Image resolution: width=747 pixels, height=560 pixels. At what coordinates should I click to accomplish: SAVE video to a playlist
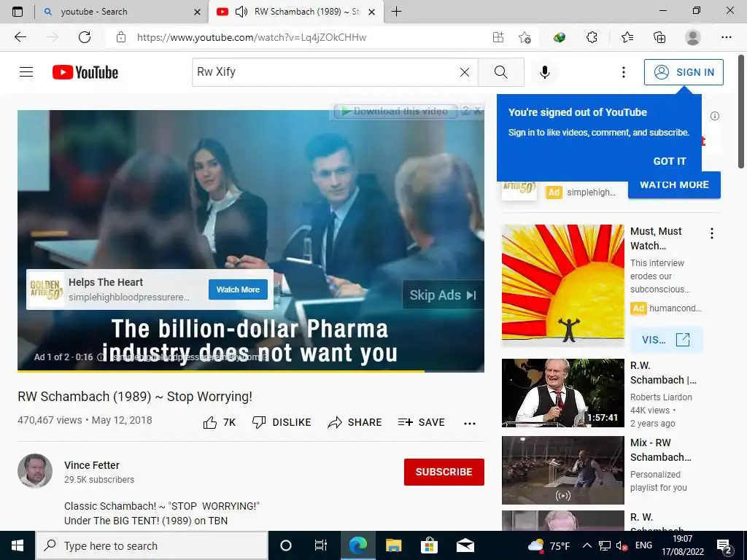421,422
